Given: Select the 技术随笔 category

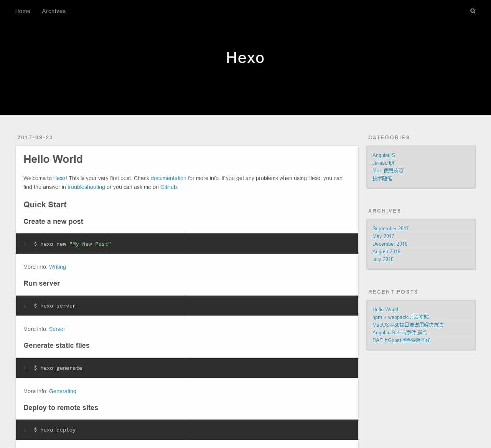Looking at the screenshot, I should click(x=382, y=178).
